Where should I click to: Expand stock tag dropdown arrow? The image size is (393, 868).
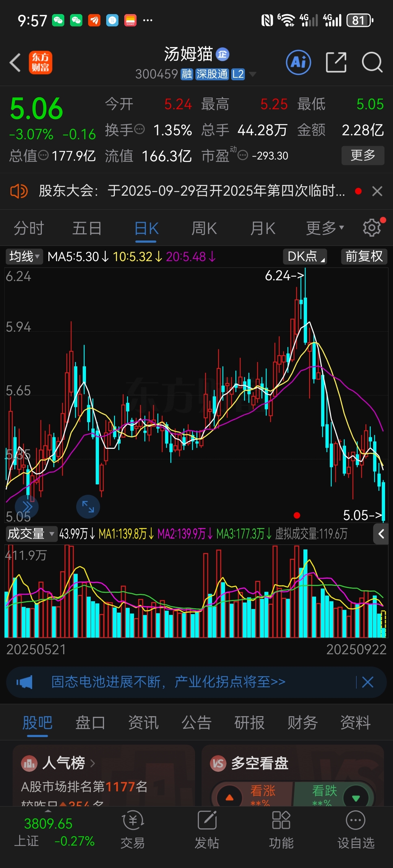coord(253,74)
